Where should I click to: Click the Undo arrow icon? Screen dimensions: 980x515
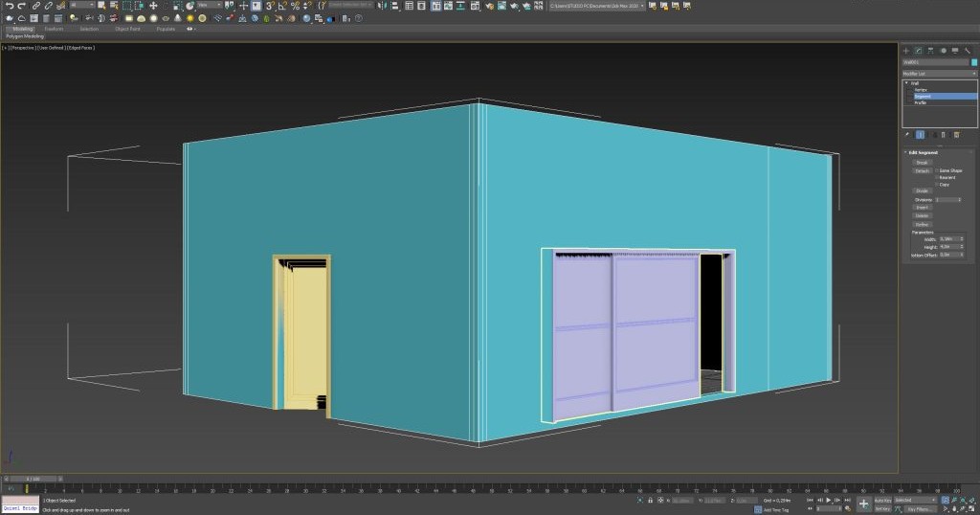10,6
